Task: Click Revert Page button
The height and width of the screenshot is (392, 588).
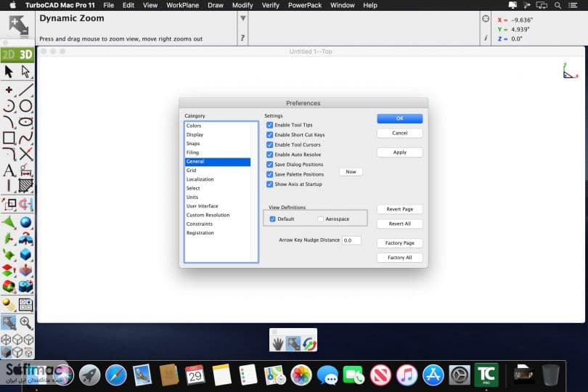Action: point(400,209)
